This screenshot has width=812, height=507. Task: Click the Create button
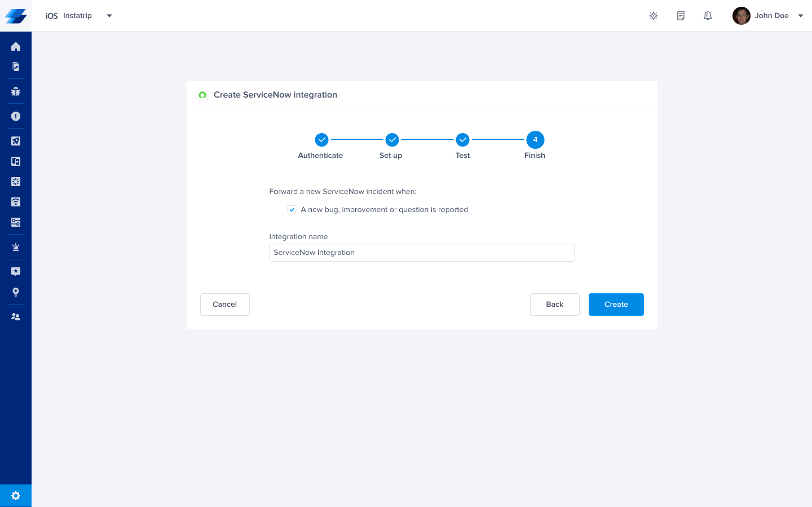(616, 305)
